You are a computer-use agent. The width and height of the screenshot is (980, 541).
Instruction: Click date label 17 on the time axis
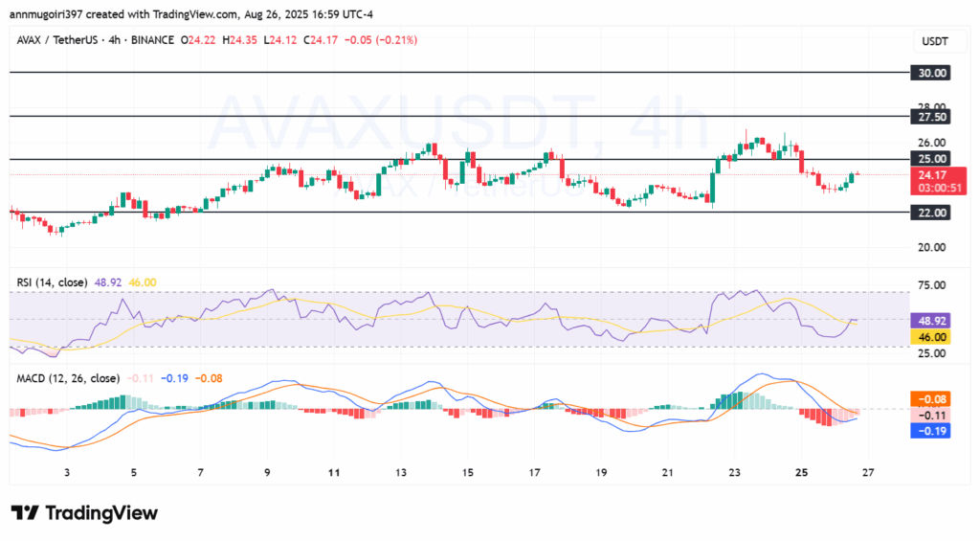point(534,473)
